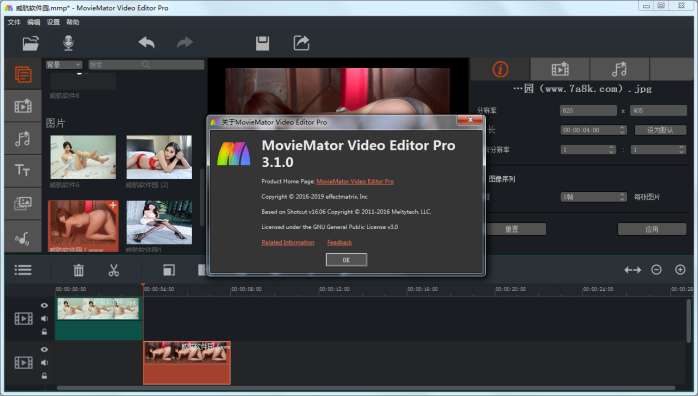Lock the lower video track
Viewport: 698px width, 396px height.
click(44, 376)
